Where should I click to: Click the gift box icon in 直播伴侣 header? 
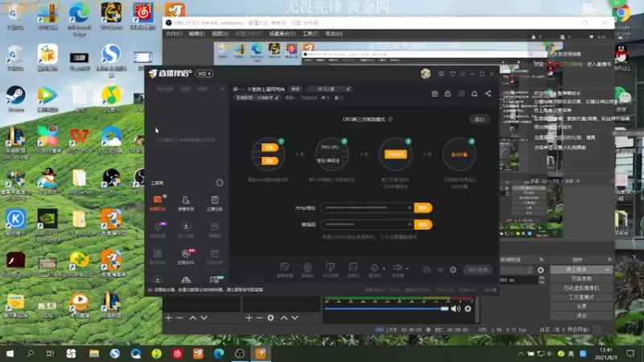click(x=435, y=93)
